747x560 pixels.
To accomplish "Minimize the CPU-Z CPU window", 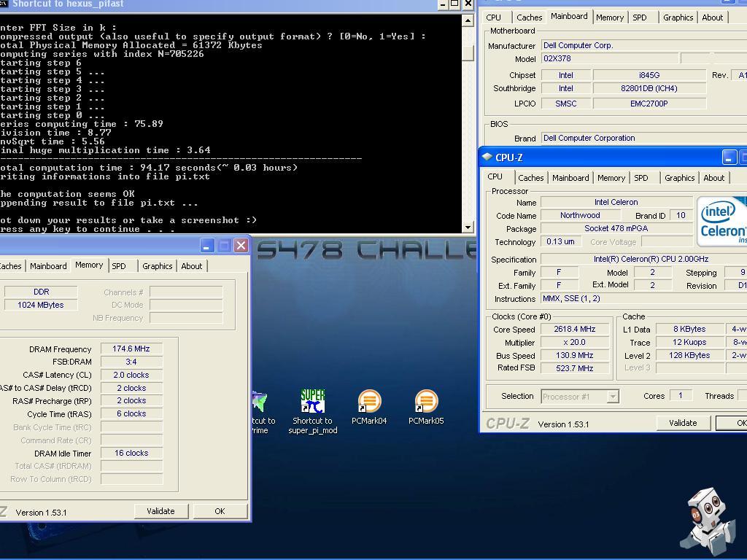I will tap(729, 157).
